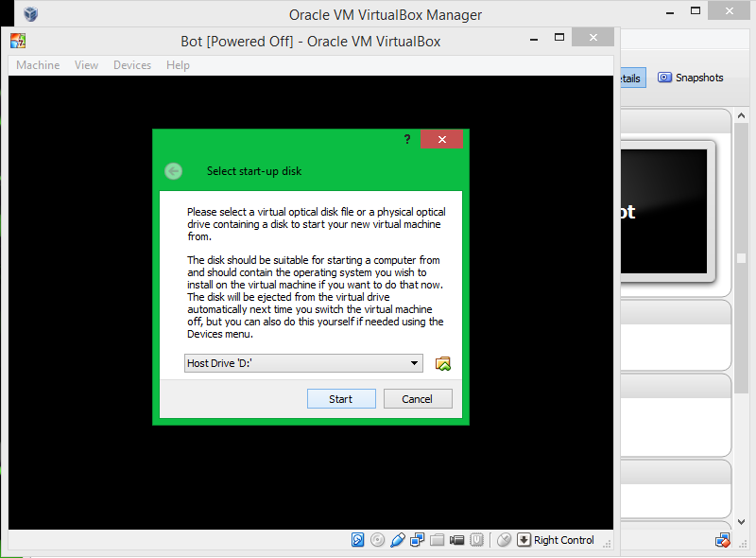Close the Select start-up disk dialog
Image resolution: width=756 pixels, height=558 pixels.
(441, 140)
